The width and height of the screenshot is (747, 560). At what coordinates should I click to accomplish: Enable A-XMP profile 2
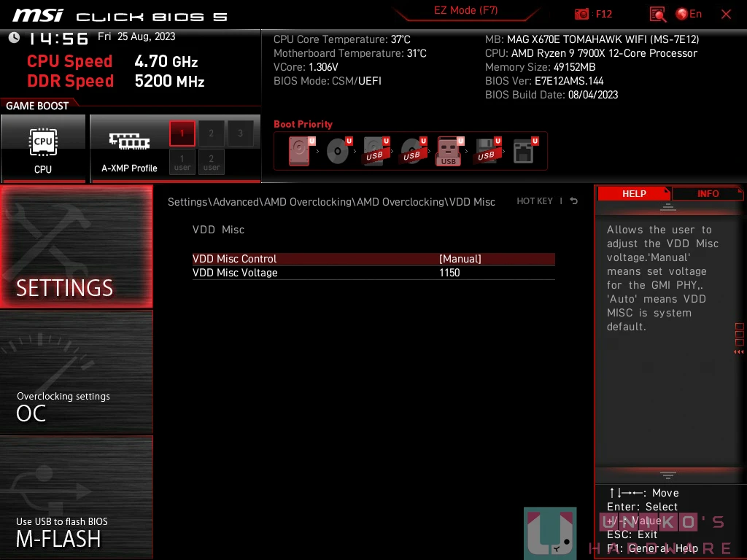pyautogui.click(x=211, y=133)
